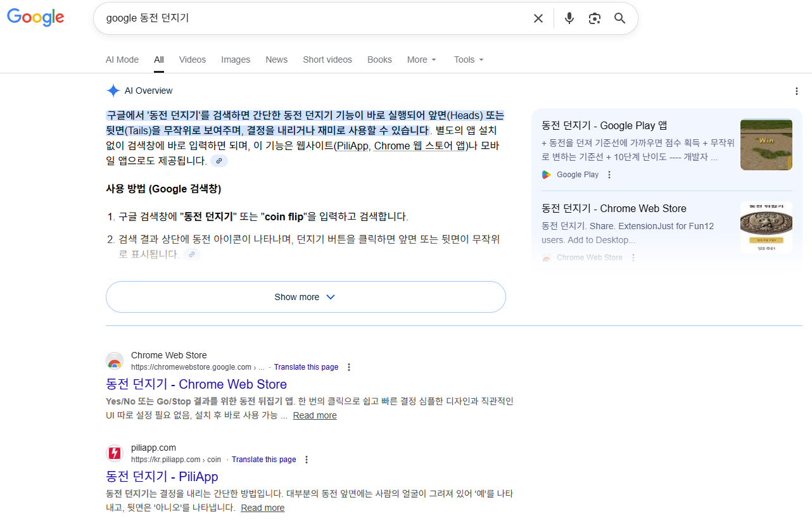Open AI Overview three-dot options menu
812x521 pixels.
click(796, 91)
